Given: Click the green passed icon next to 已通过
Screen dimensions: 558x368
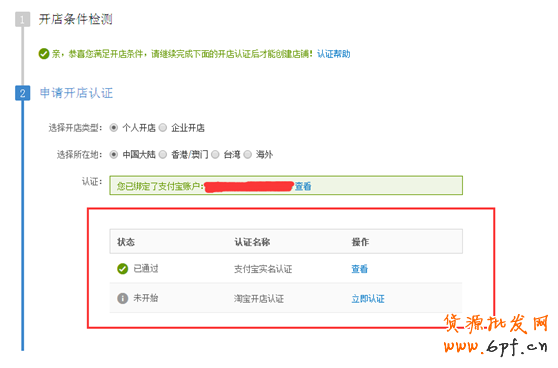Looking at the screenshot, I should (122, 269).
